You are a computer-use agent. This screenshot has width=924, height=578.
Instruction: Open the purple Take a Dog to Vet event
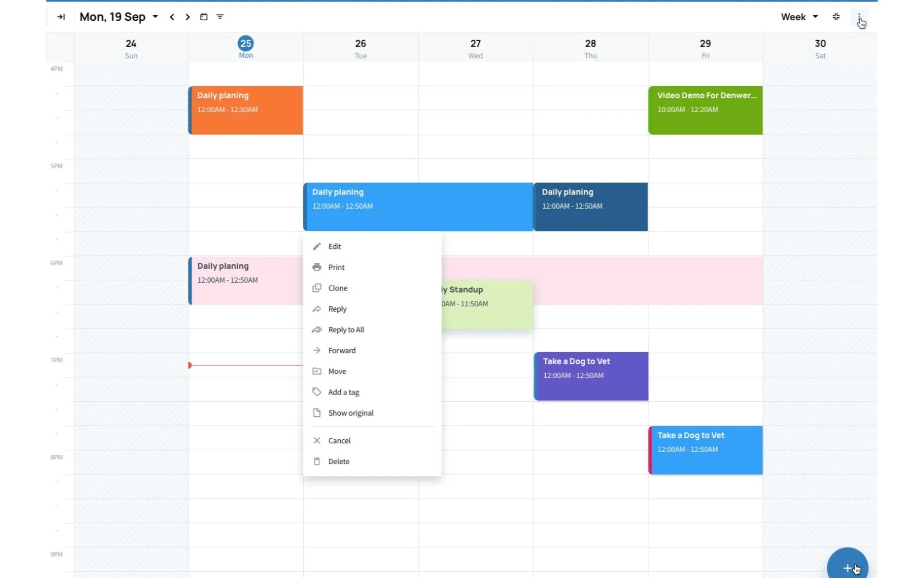[591, 376]
